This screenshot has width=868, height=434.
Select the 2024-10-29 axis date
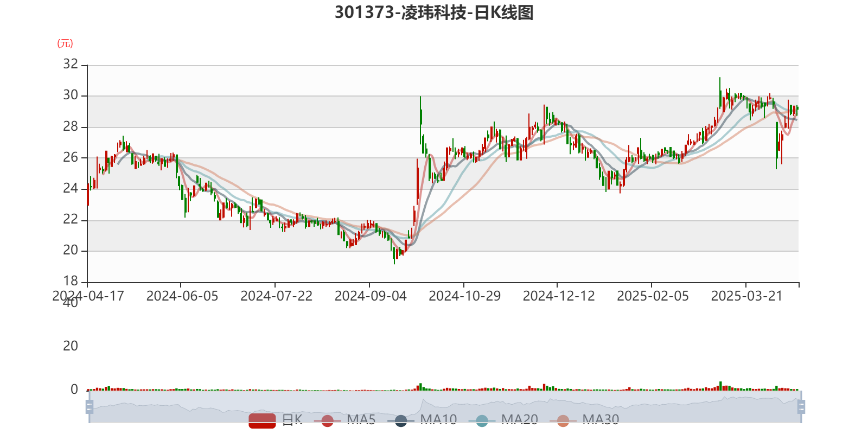coord(465,296)
